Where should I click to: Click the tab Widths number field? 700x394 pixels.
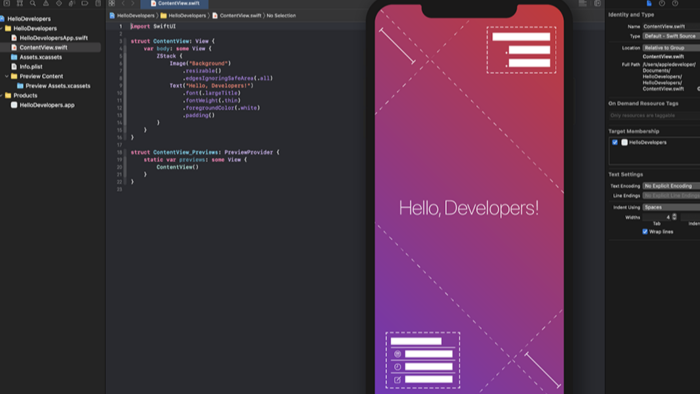pos(657,217)
